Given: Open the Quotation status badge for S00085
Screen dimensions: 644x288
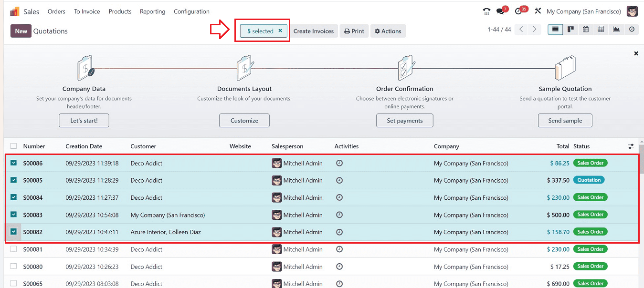Looking at the screenshot, I should pos(589,180).
